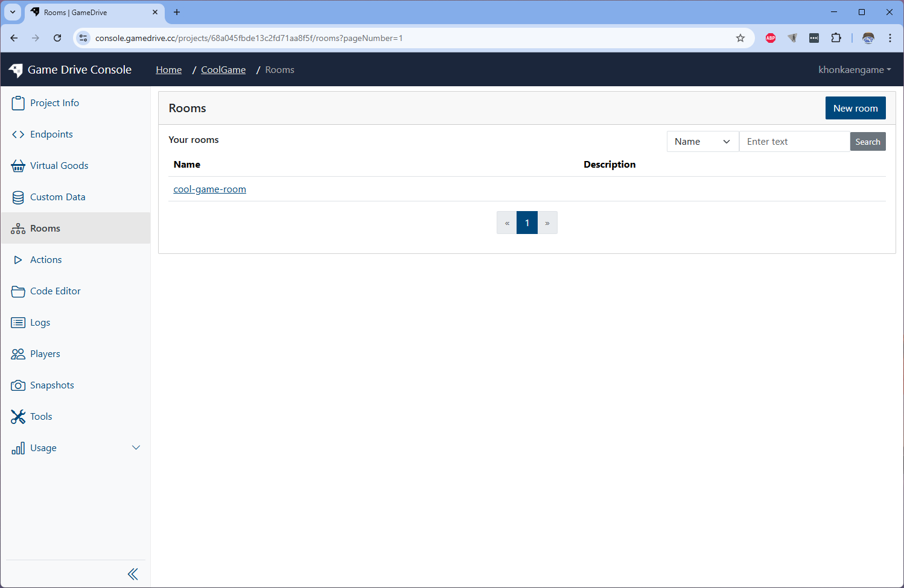Open Actions in the sidebar menu
This screenshot has width=904, height=588.
point(46,260)
